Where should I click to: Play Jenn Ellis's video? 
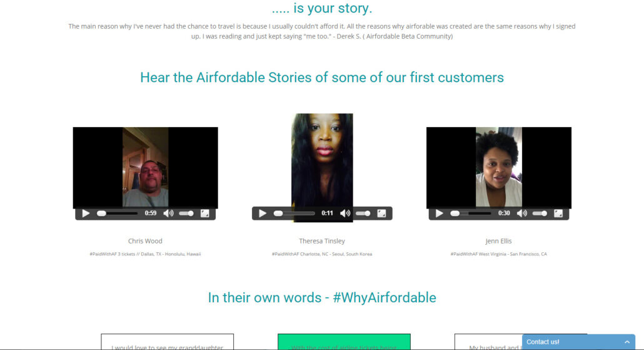[x=439, y=214]
